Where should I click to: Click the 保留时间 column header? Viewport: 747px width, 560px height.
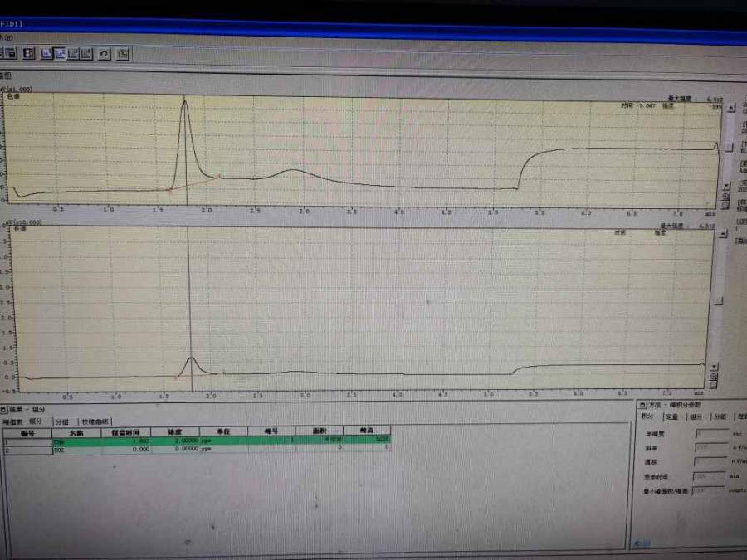pos(126,433)
